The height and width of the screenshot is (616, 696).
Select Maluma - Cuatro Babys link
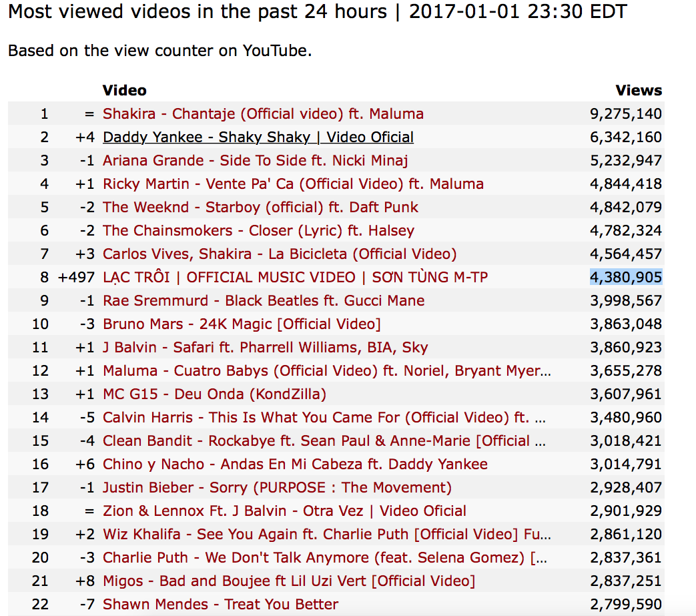pos(327,371)
